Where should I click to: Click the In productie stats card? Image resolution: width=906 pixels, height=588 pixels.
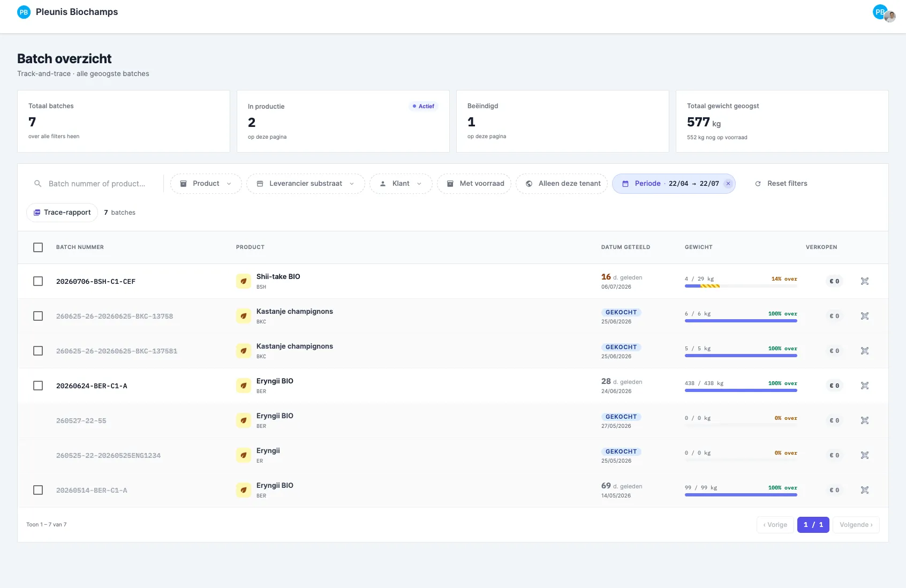(343, 122)
